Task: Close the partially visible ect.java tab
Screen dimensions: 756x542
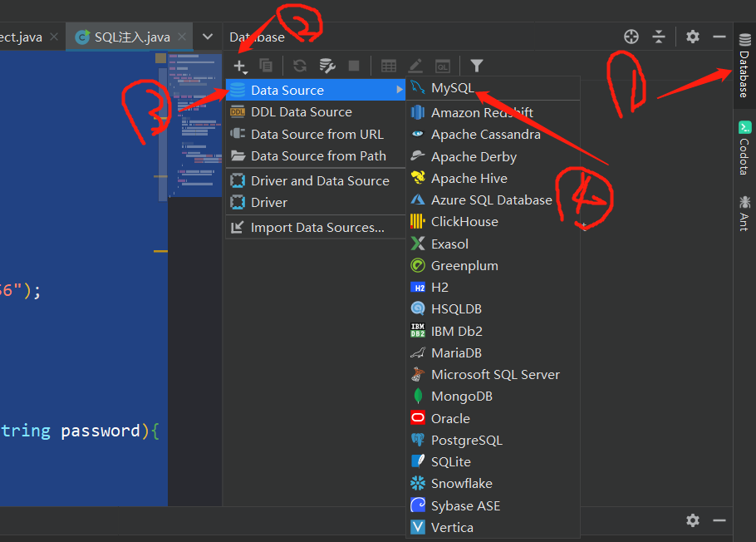Action: coord(54,37)
